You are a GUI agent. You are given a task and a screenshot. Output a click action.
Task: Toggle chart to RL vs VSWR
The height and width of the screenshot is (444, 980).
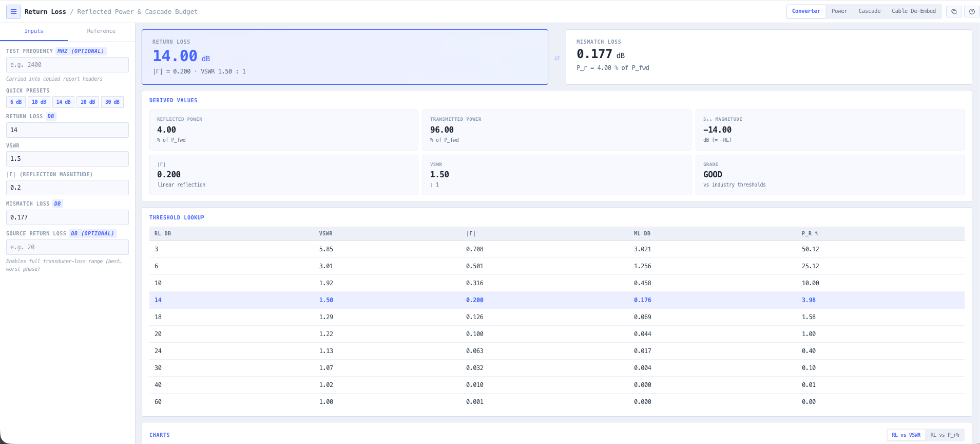906,435
